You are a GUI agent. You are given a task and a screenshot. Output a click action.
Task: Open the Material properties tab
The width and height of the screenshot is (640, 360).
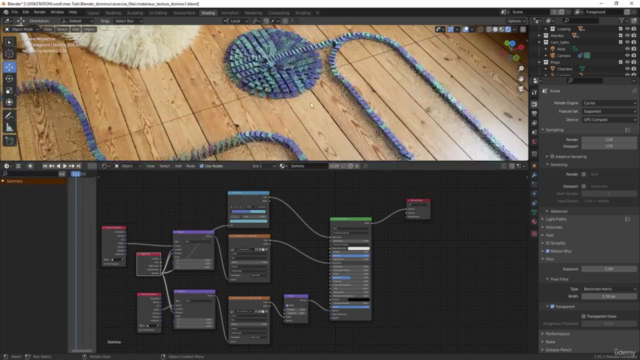(534, 222)
